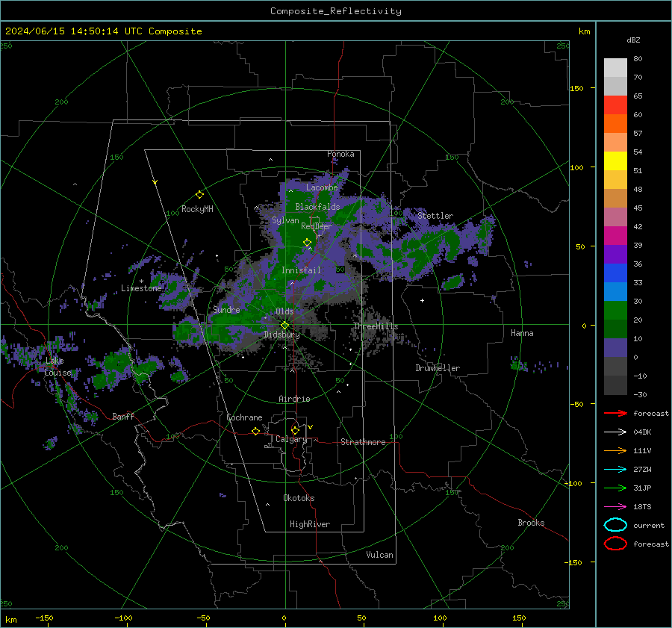672x628 pixels.
Task: Click the current legend text
Action: click(x=649, y=525)
